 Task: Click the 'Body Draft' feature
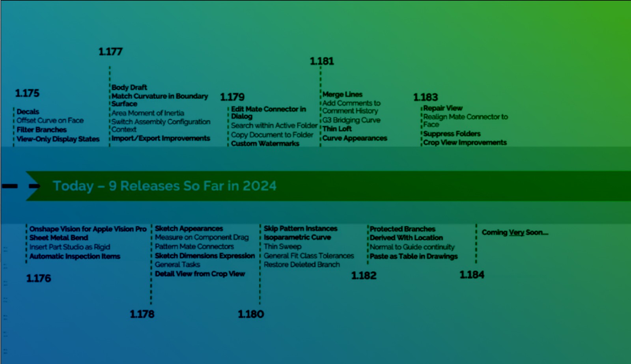(129, 87)
